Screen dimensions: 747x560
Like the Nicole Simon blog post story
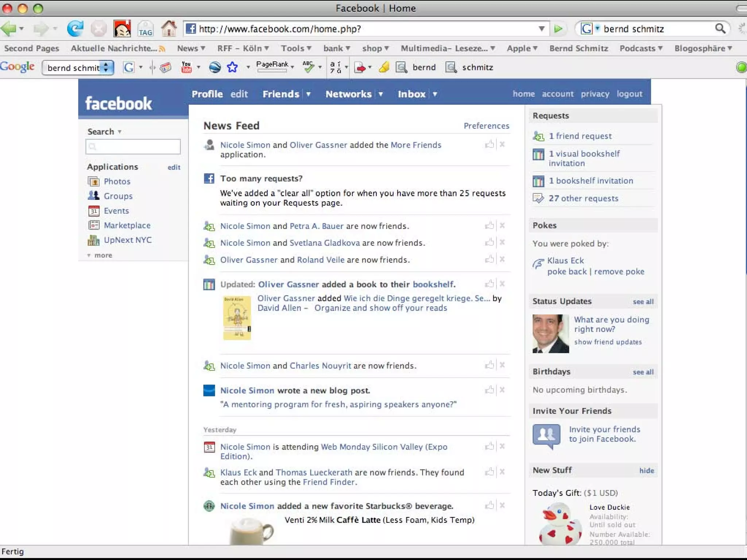(x=489, y=390)
